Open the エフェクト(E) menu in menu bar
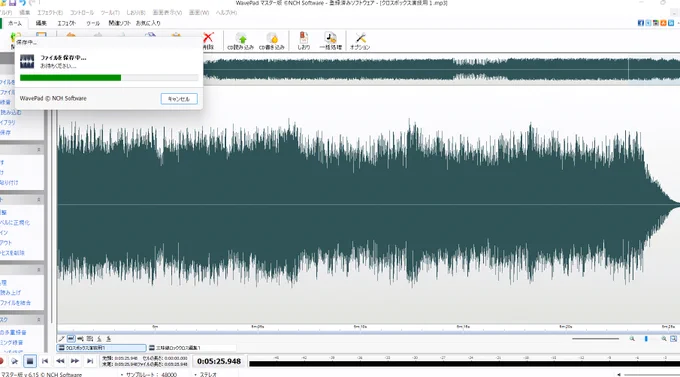Viewport: 680px width, 377px height. point(50,13)
